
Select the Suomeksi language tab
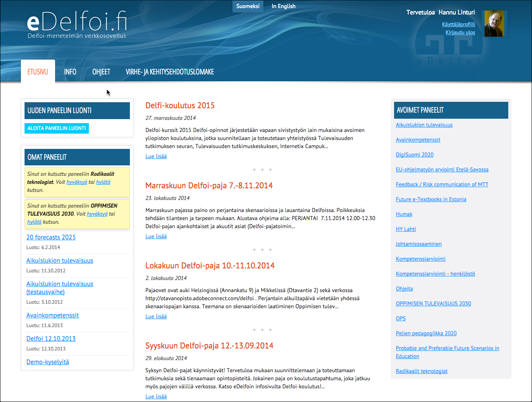click(x=248, y=6)
